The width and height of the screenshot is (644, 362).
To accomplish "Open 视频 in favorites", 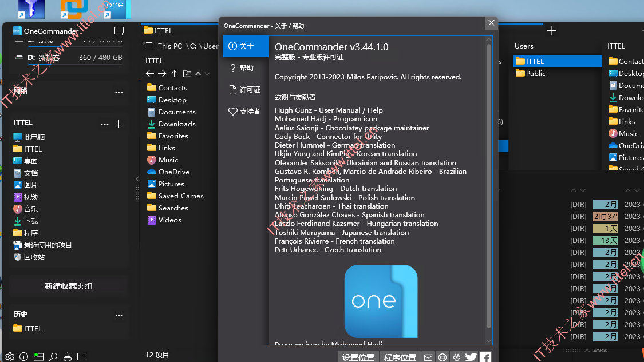I will pos(25,197).
